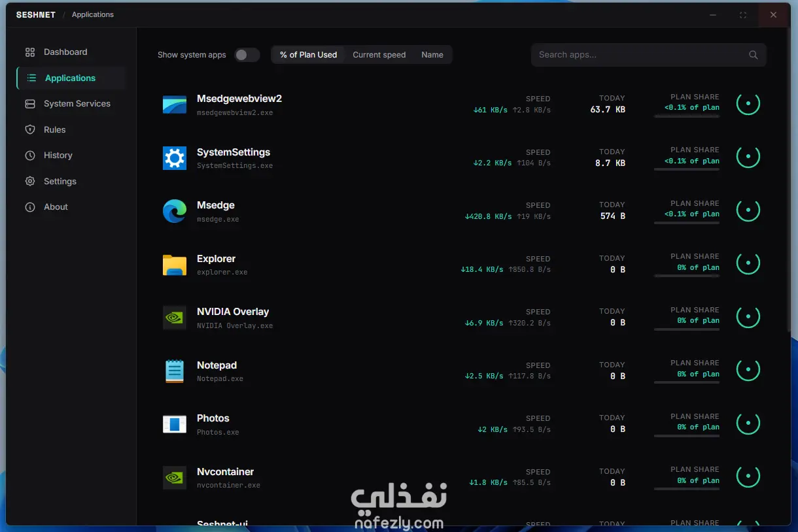Click the Applications breadcrumb in title bar
The image size is (798, 532).
point(93,14)
